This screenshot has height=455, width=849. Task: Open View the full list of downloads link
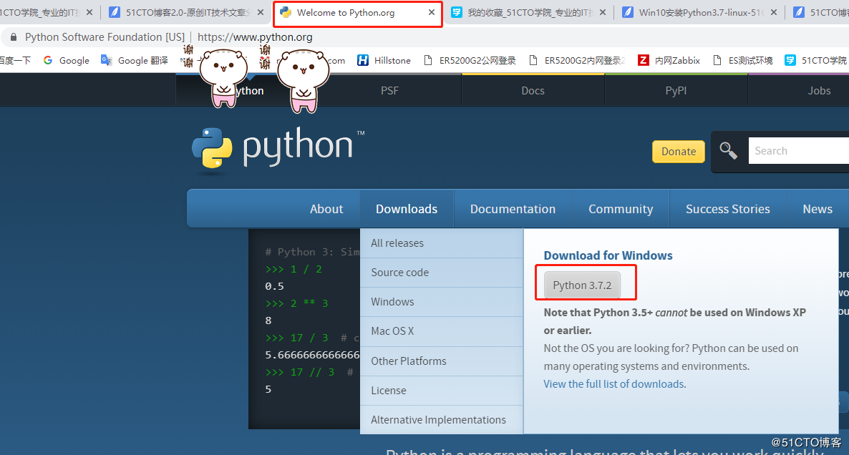click(615, 384)
